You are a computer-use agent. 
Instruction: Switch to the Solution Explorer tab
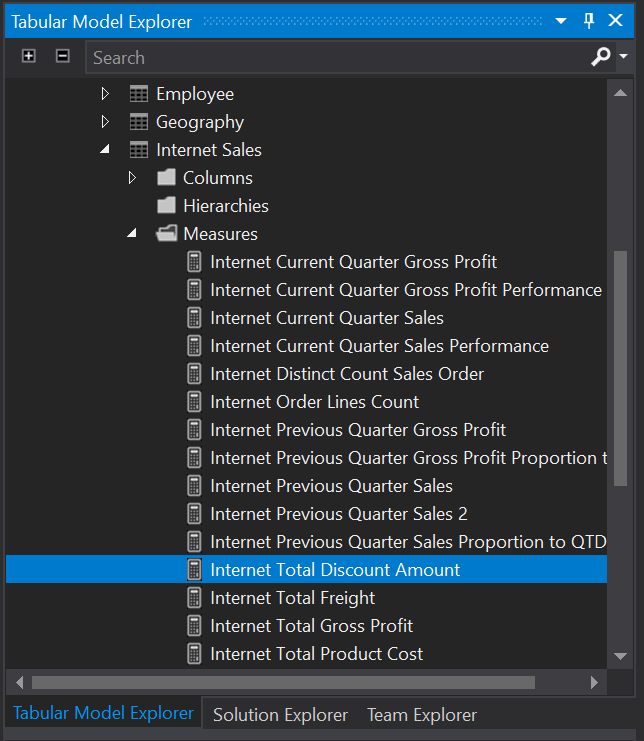[280, 715]
